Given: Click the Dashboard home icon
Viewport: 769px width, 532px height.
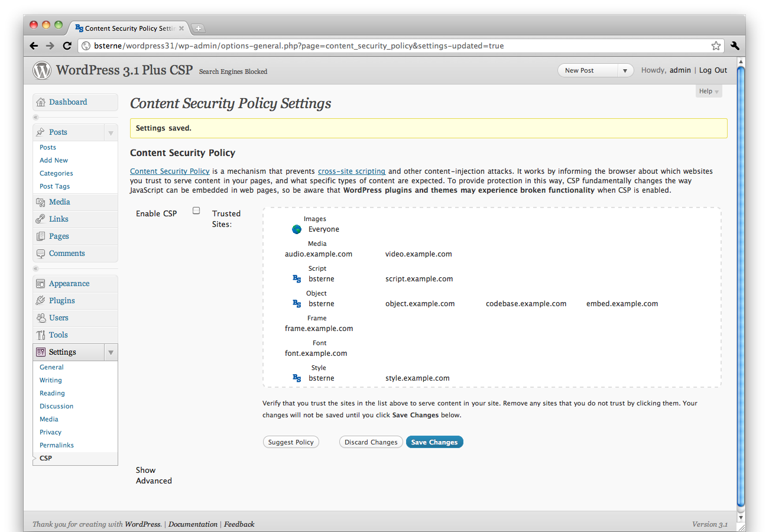Looking at the screenshot, I should pos(40,102).
